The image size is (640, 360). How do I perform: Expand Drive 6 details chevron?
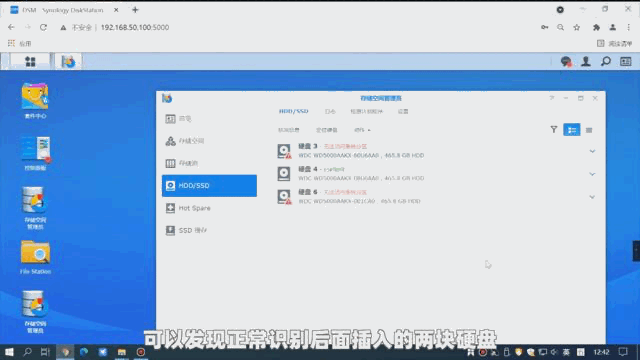[592, 197]
